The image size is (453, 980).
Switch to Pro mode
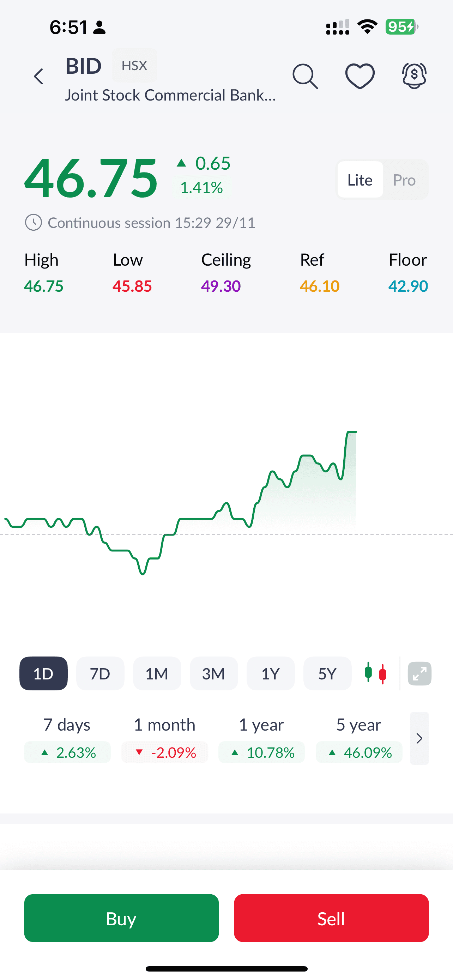point(404,180)
